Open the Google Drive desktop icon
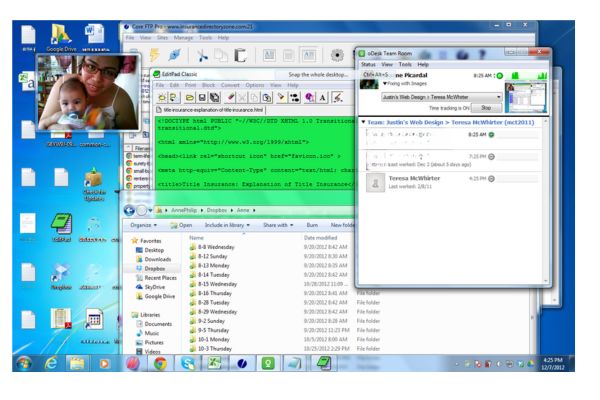 (x=62, y=35)
